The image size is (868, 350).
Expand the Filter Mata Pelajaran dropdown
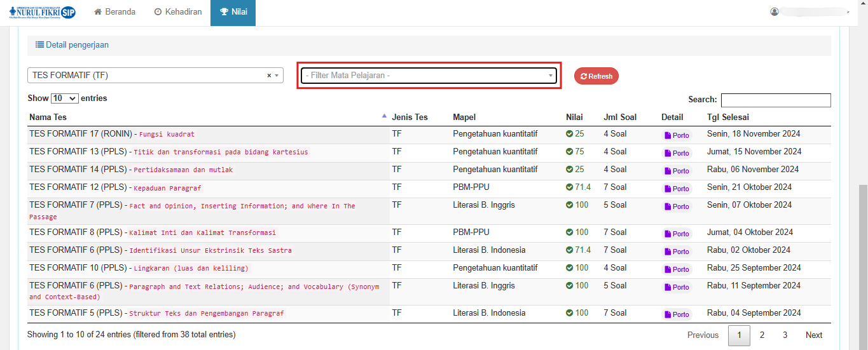(x=429, y=76)
